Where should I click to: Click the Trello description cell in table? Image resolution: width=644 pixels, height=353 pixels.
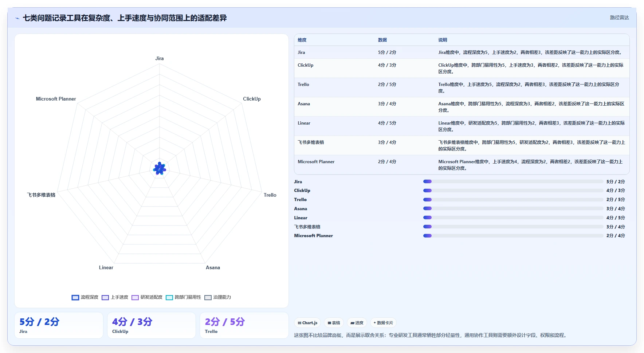point(529,88)
